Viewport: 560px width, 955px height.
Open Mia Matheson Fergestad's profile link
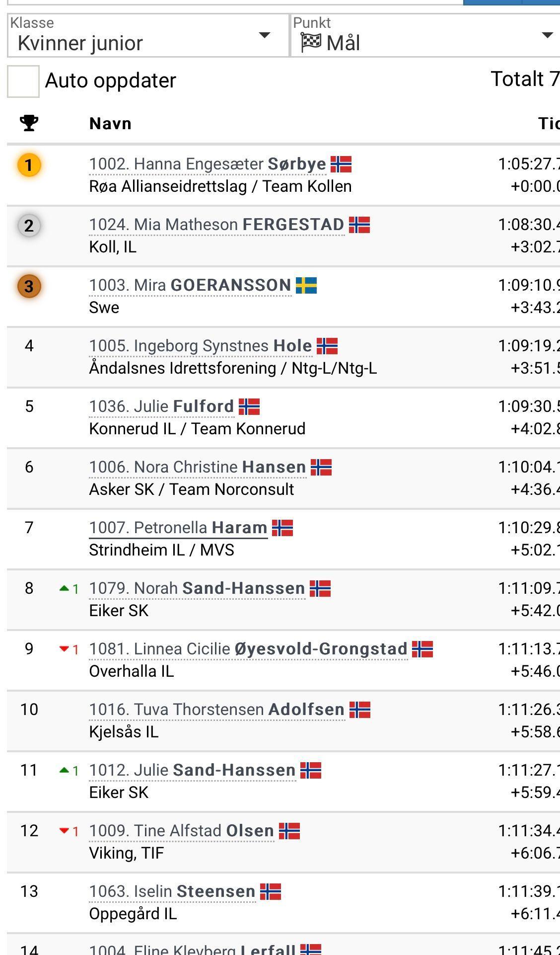click(x=216, y=225)
